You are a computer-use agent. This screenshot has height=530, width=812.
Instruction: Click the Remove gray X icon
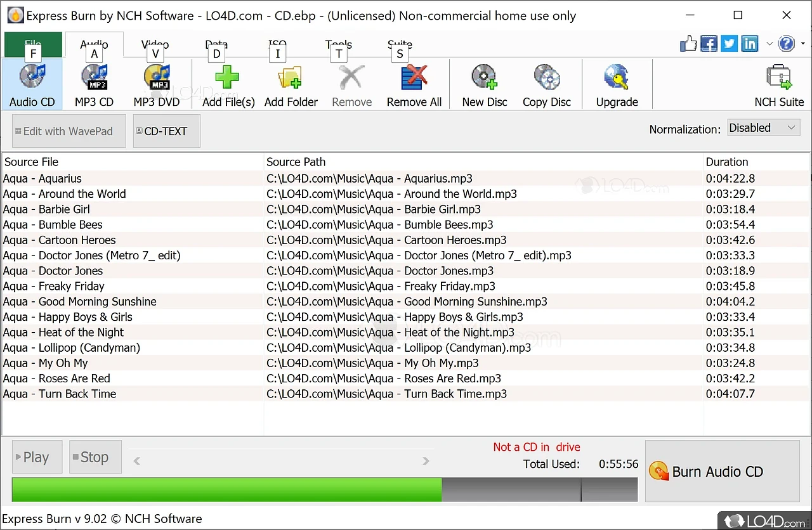pyautogui.click(x=351, y=77)
